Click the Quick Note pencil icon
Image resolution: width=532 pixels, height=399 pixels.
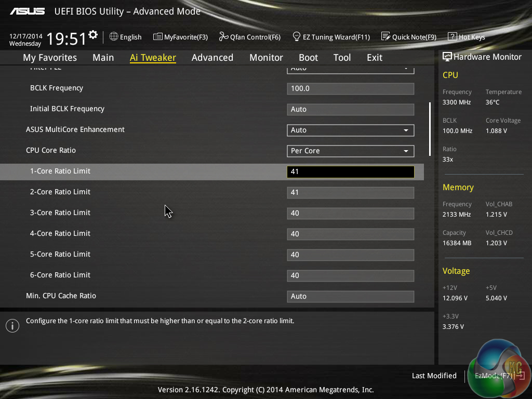pos(386,36)
